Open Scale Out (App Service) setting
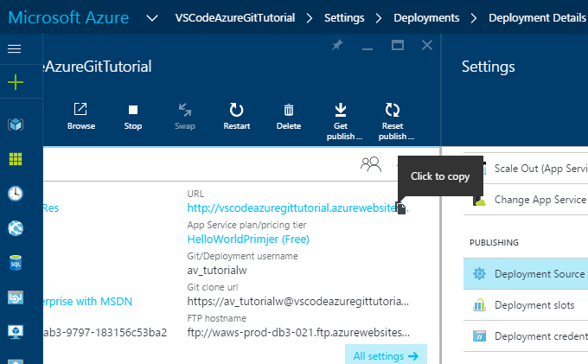This screenshot has height=364, width=588. pos(526,169)
